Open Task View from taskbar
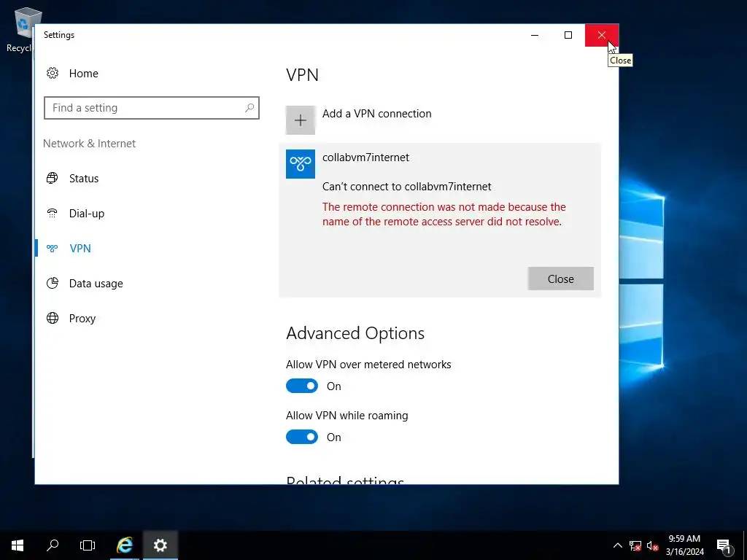The width and height of the screenshot is (747, 560). point(88,545)
